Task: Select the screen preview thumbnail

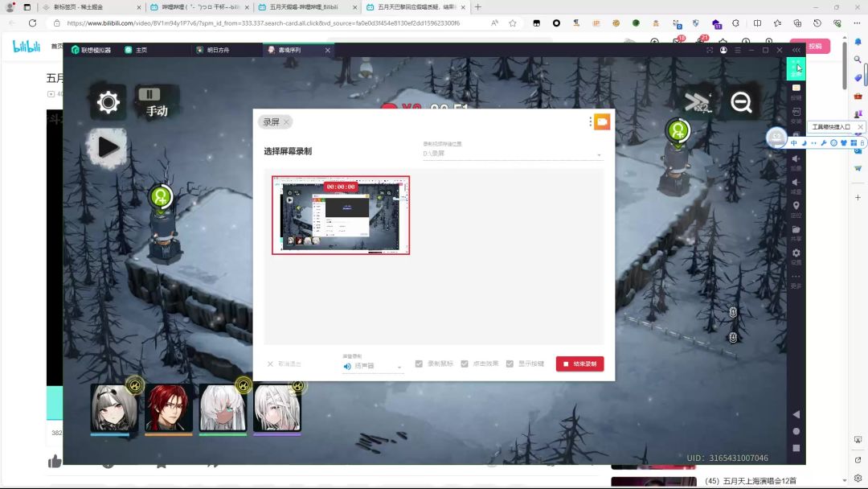Action: click(341, 216)
